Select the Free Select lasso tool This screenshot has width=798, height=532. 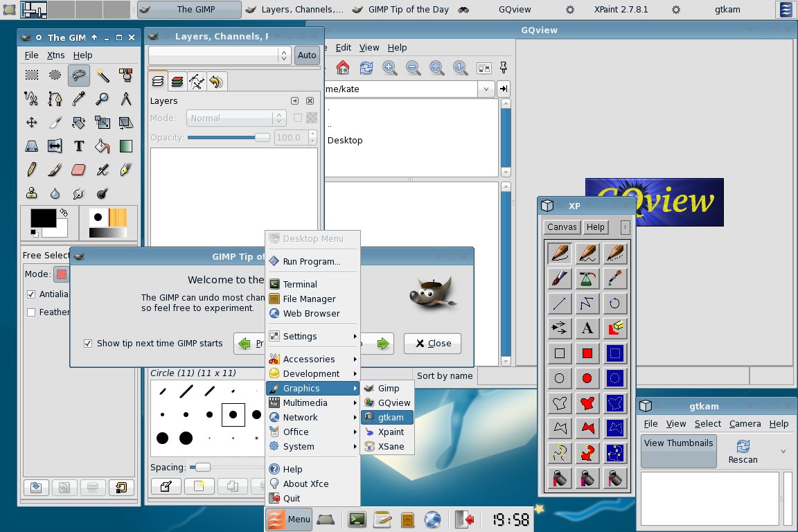(78, 76)
